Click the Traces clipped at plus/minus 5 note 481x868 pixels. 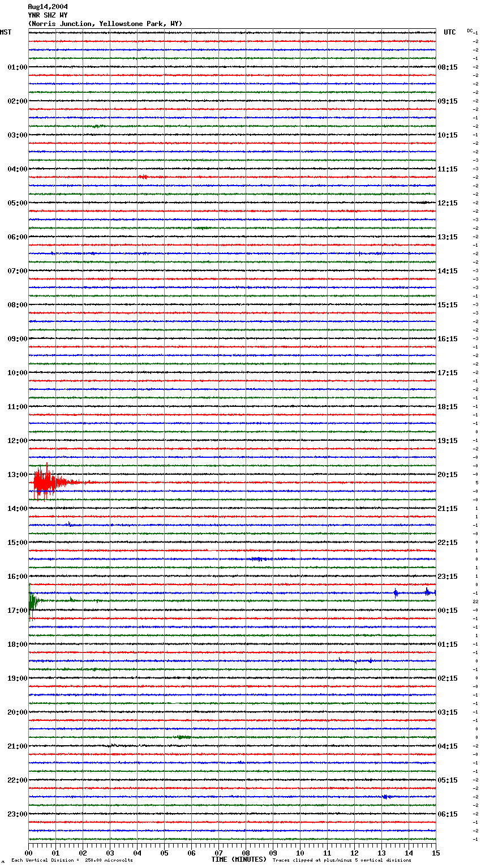pos(342,861)
